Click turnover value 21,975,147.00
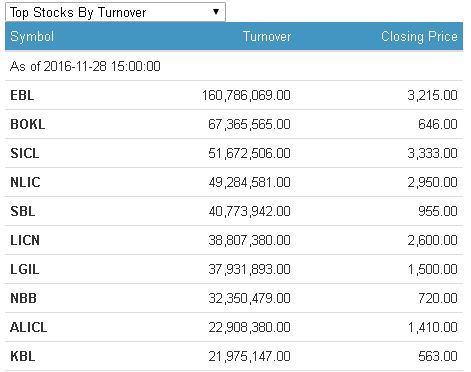 pyautogui.click(x=249, y=356)
